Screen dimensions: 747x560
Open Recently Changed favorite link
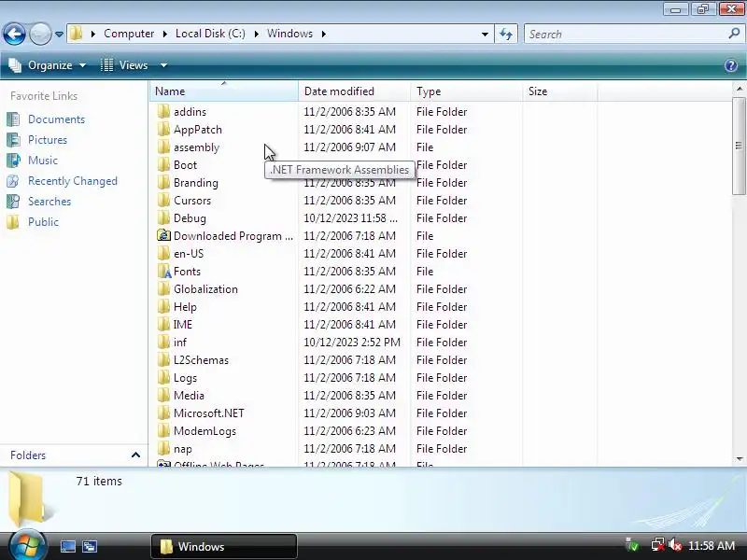pos(73,181)
